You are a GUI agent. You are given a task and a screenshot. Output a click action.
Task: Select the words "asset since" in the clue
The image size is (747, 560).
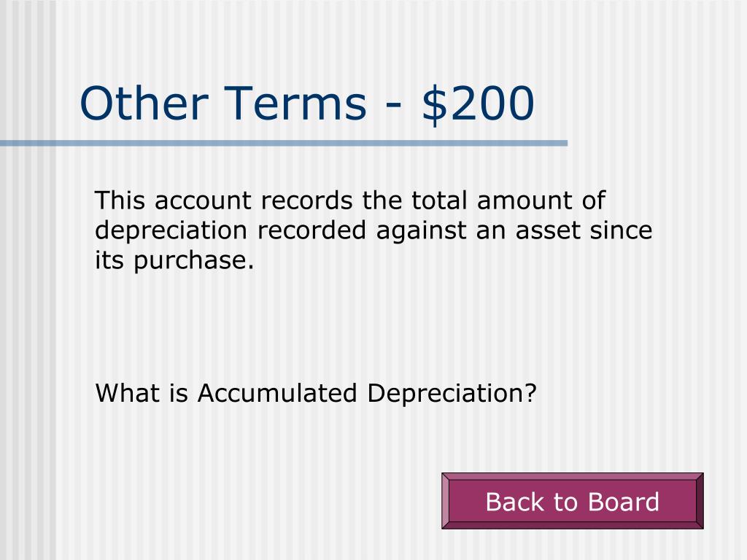pos(584,230)
